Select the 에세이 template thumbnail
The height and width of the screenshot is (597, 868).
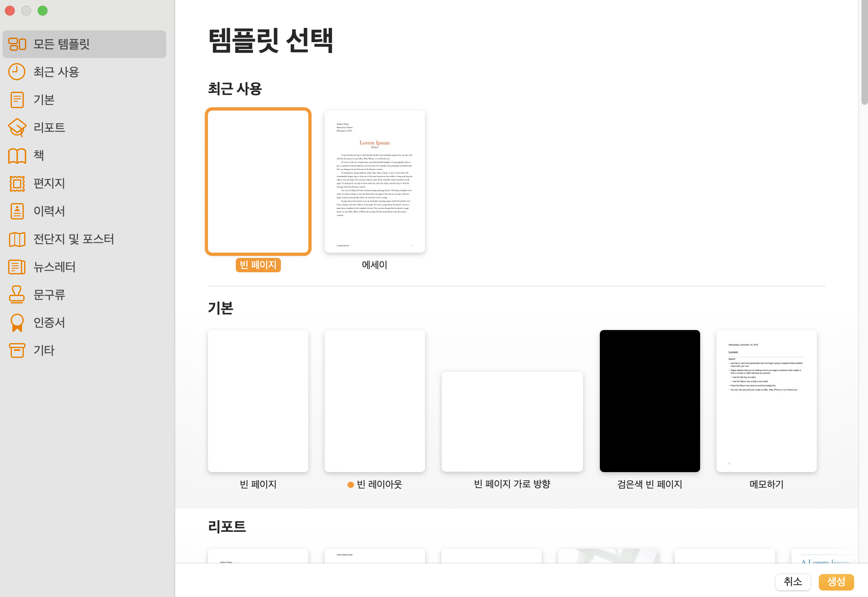pos(375,181)
